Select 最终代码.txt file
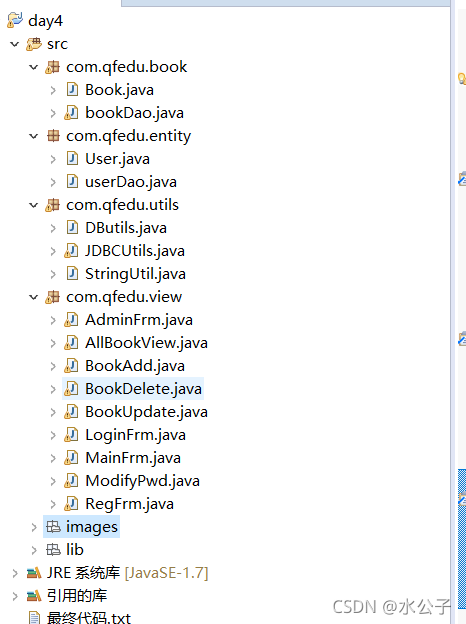The width and height of the screenshot is (466, 624). pos(88,617)
